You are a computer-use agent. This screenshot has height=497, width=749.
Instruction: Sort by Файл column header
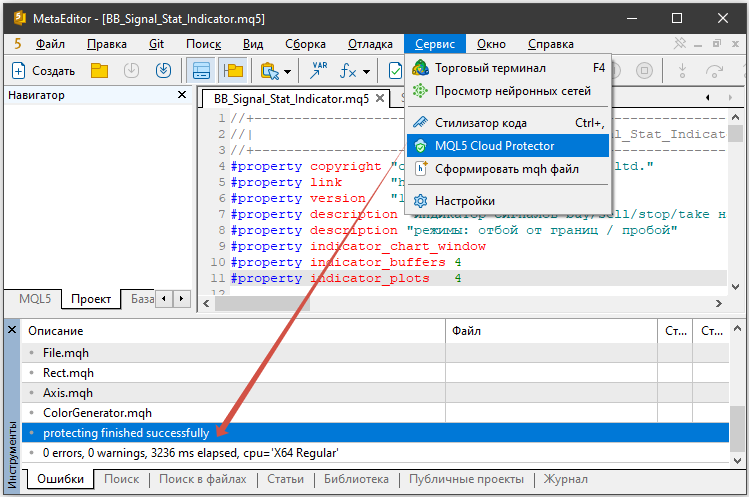coord(552,331)
